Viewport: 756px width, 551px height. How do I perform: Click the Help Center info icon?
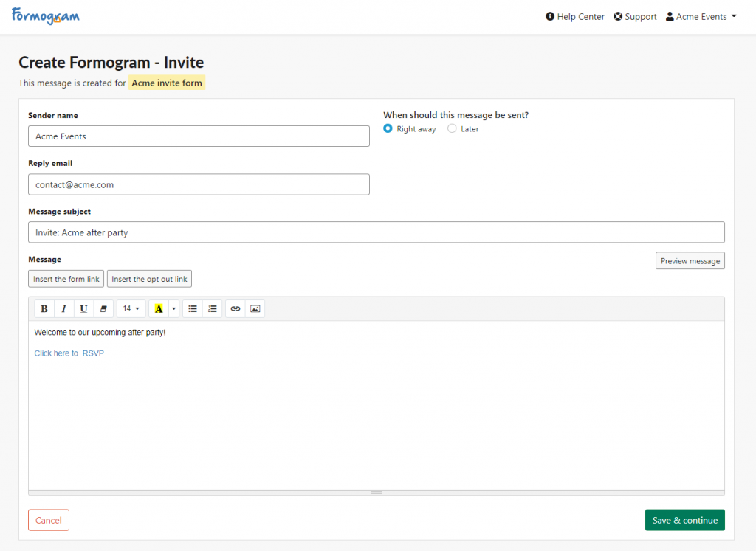[x=549, y=16]
